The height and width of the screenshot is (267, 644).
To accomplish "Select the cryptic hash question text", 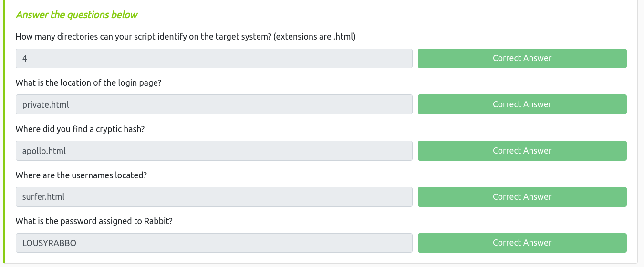I will click(x=80, y=129).
